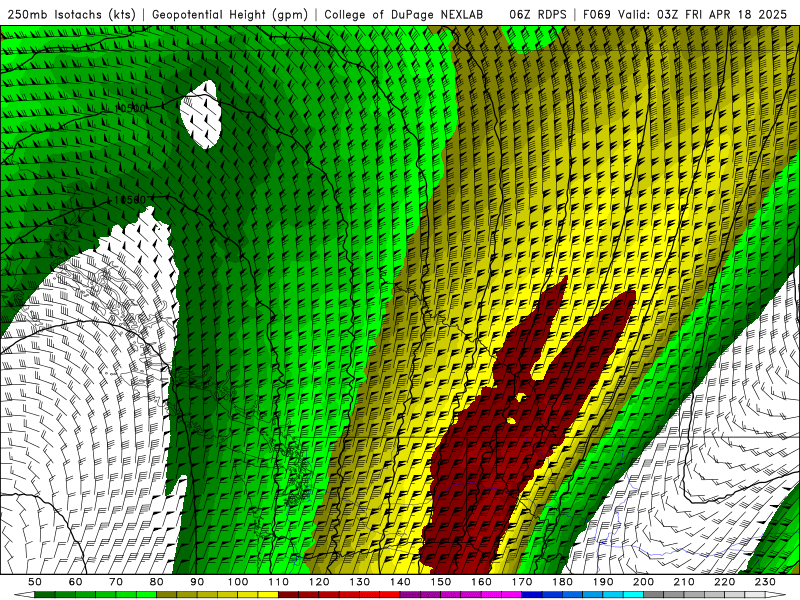Click the '160' color bar label

(x=481, y=582)
